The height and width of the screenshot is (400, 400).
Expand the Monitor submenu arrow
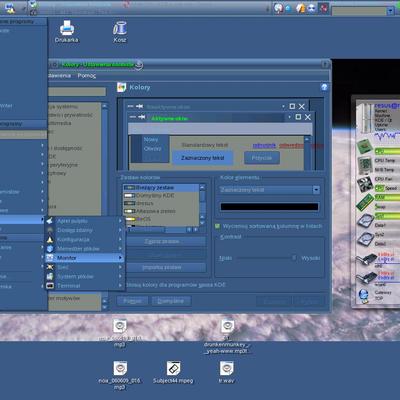pyautogui.click(x=120, y=258)
